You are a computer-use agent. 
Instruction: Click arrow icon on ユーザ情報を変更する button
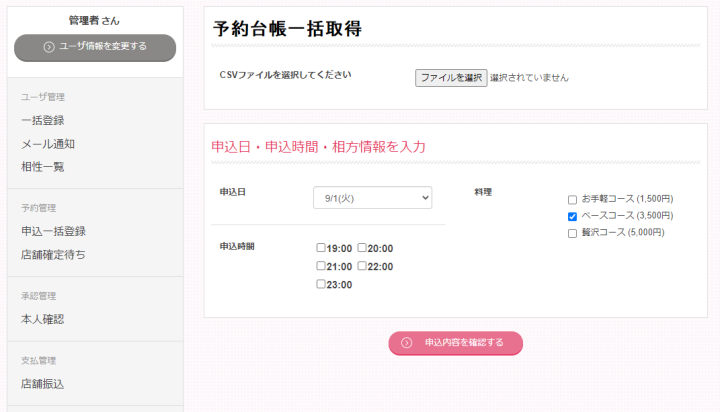click(49, 46)
